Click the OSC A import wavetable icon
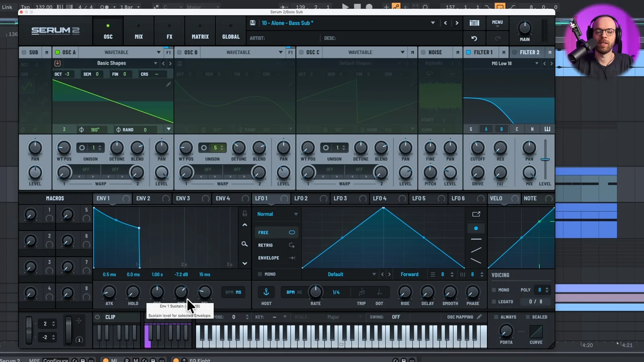 [58, 63]
